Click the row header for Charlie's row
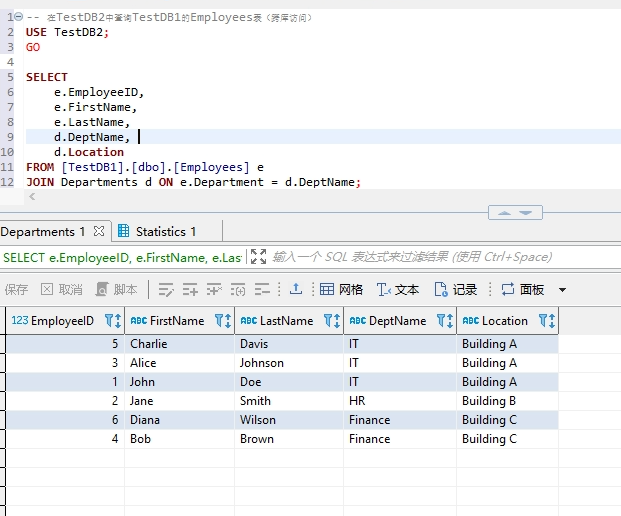The width and height of the screenshot is (621, 516). 2,344
